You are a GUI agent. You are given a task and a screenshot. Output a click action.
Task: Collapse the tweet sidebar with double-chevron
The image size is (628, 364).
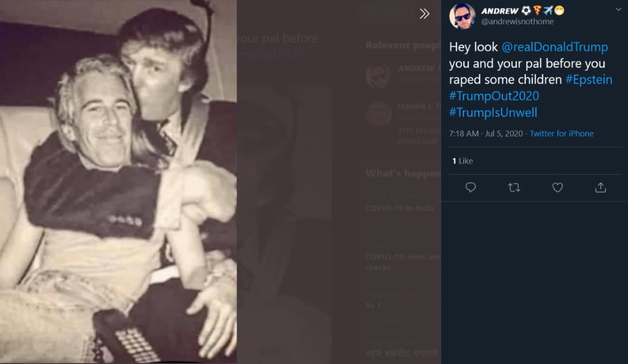(x=424, y=14)
